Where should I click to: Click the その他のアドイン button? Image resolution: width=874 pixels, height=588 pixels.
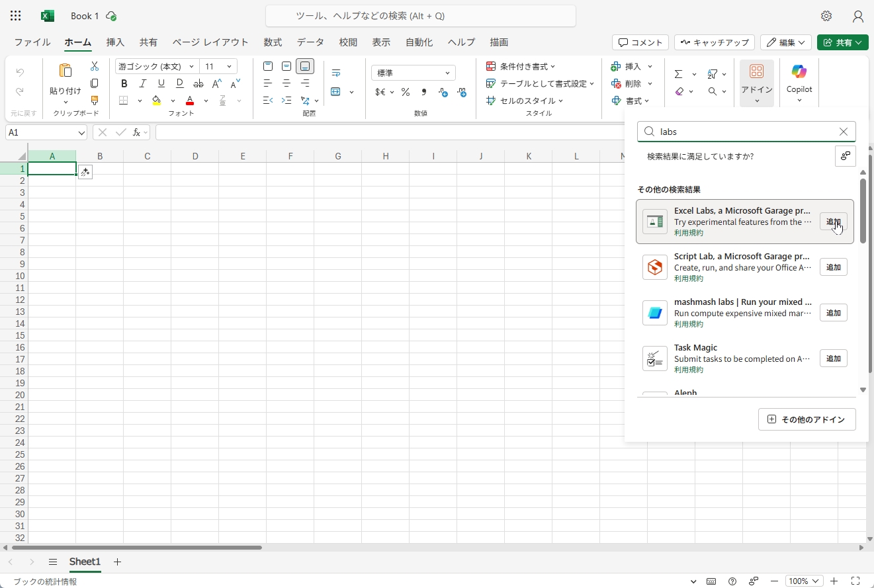[x=807, y=419]
